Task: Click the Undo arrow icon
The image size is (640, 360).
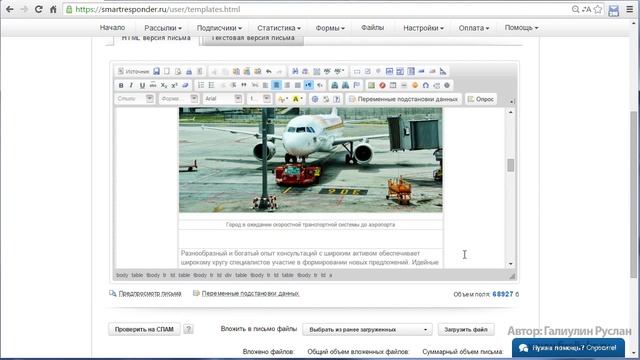Action: (x=269, y=71)
